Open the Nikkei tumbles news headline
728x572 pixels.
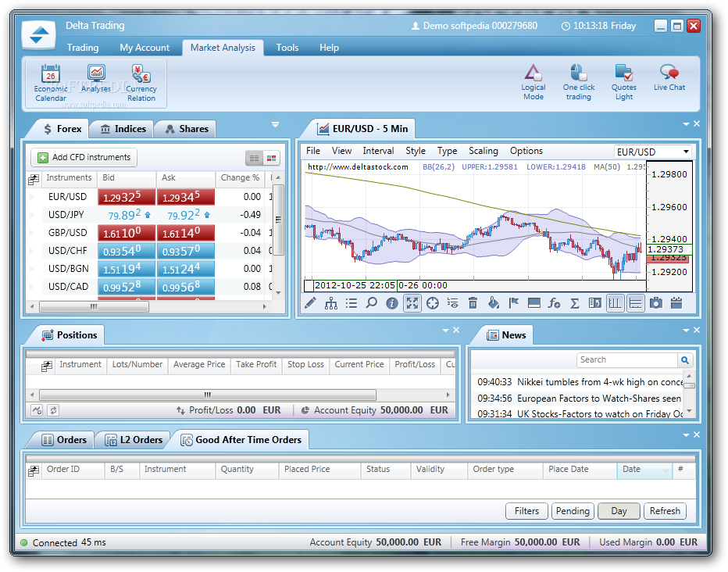(x=580, y=382)
